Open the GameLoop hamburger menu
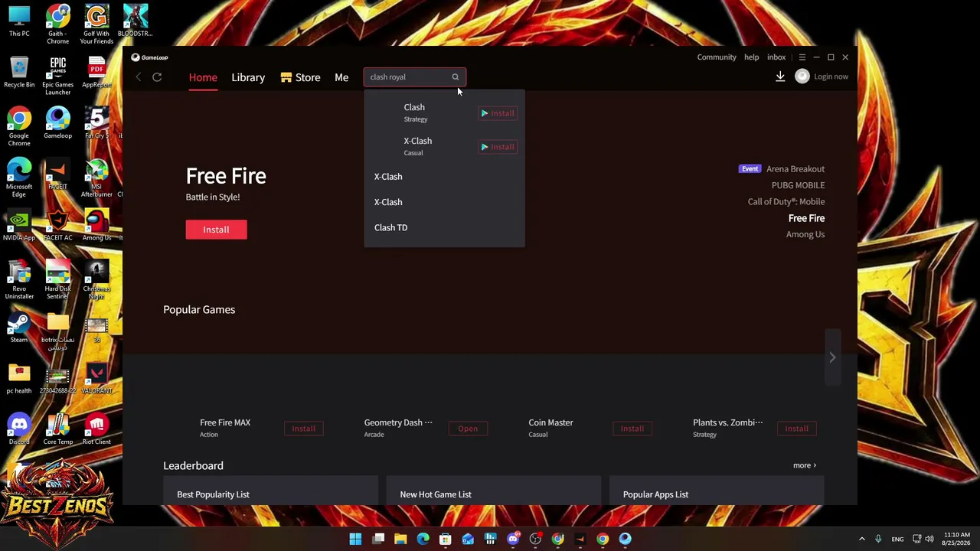The height and width of the screenshot is (551, 980). click(802, 57)
